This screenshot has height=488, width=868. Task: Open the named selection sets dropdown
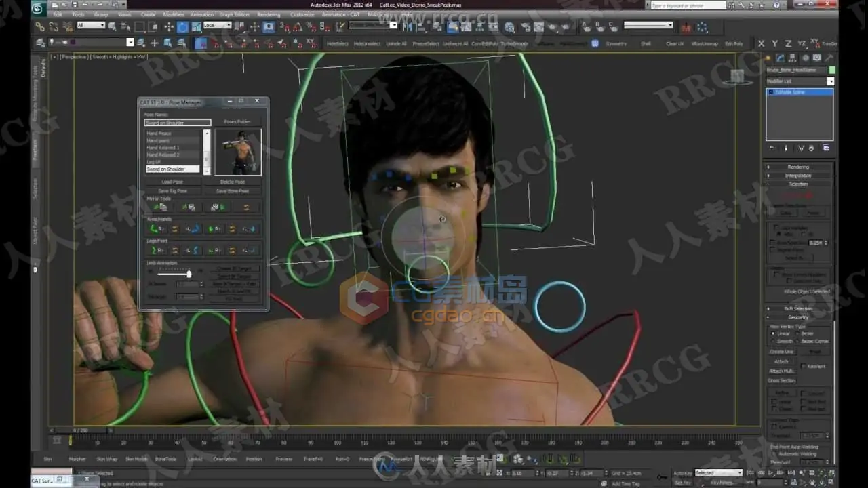click(373, 25)
